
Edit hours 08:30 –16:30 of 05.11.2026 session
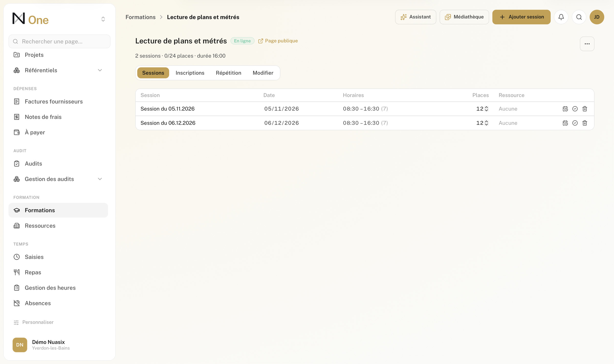(361, 109)
